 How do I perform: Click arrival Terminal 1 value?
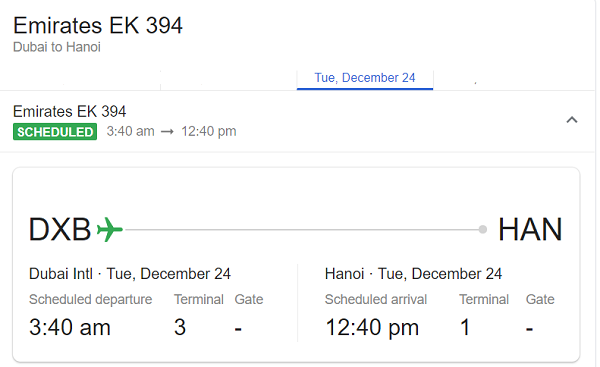pos(465,327)
